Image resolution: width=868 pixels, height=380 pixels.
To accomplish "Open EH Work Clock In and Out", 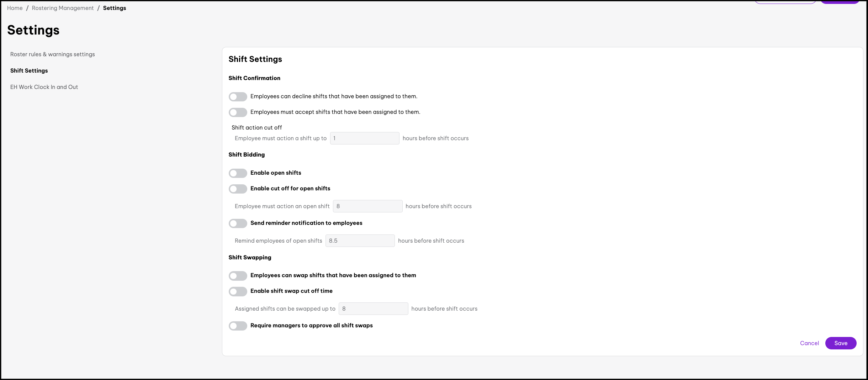I will 44,87.
